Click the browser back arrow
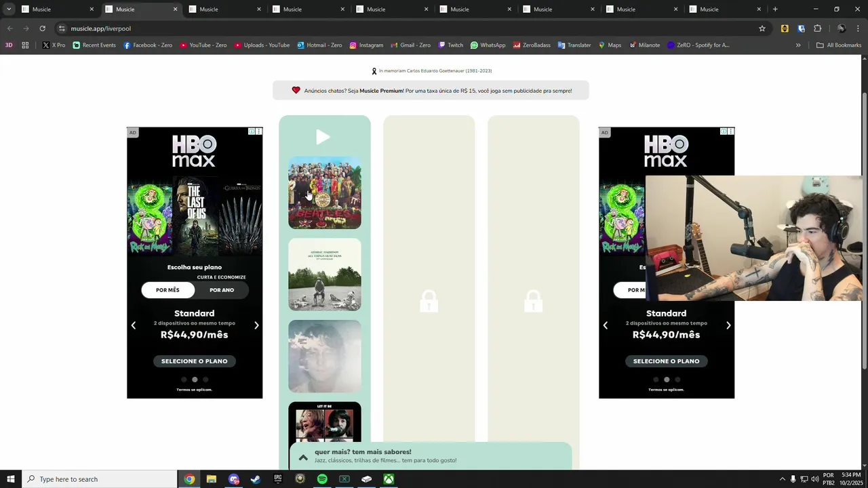 coord(9,28)
